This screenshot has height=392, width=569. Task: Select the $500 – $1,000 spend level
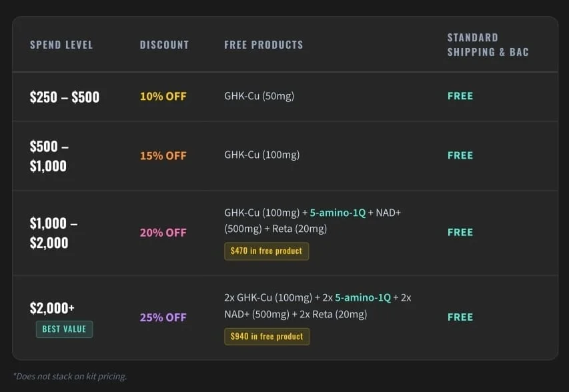point(49,156)
